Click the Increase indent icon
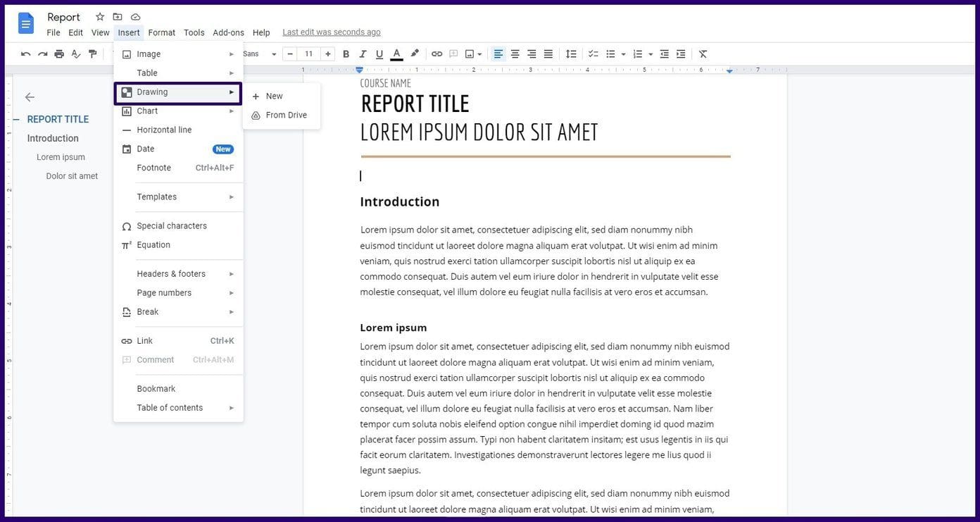This screenshot has height=522, width=980. point(681,54)
